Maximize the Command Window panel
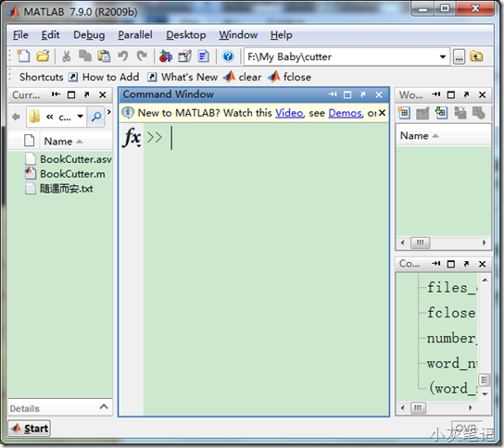Image resolution: width=504 pixels, height=448 pixels. tap(347, 94)
